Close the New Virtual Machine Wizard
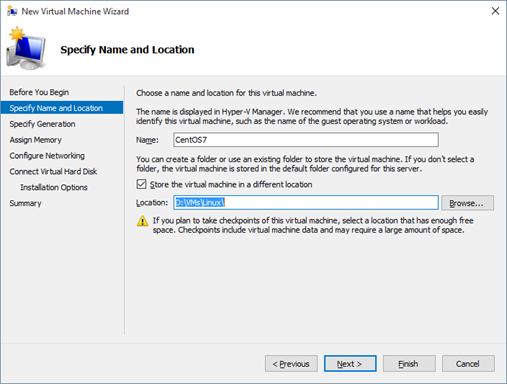Screen dimensions: 507x384 [x=495, y=11]
